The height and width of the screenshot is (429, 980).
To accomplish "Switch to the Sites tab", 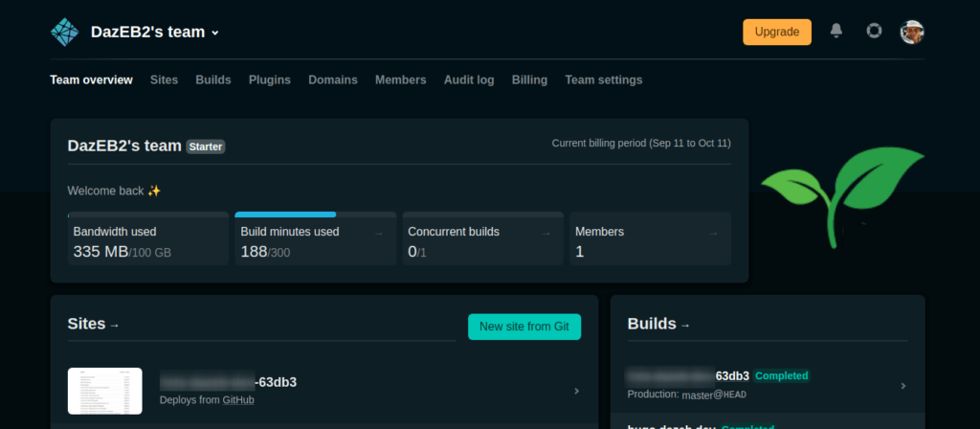I will (x=164, y=80).
